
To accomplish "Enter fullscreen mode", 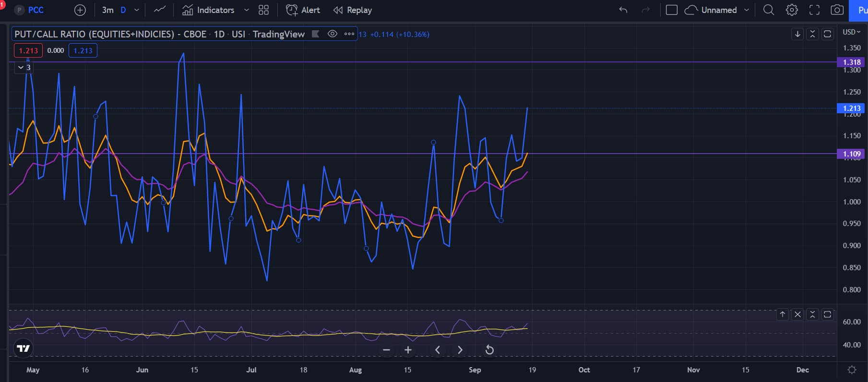I will pos(815,10).
